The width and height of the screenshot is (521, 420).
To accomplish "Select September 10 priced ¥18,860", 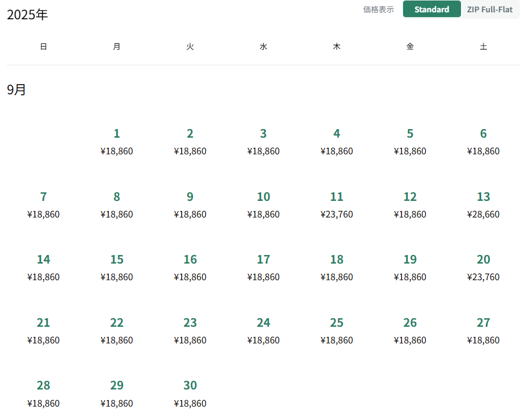I will coord(264,205).
